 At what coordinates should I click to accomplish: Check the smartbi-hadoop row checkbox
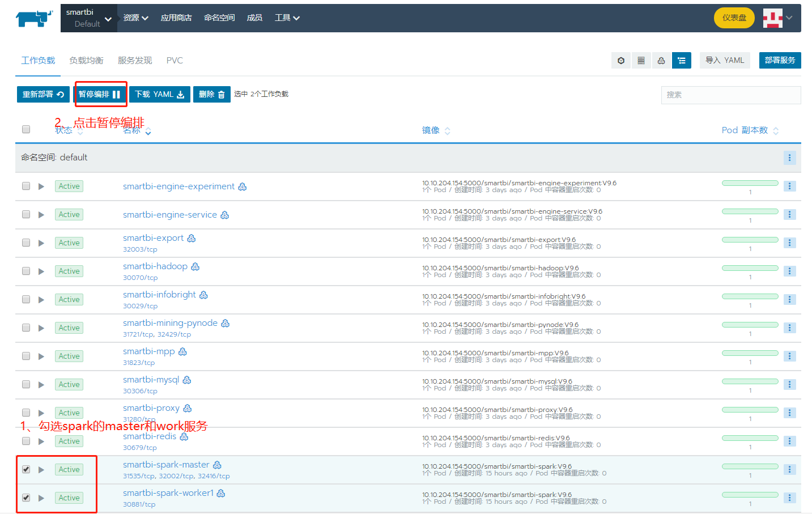(x=26, y=271)
